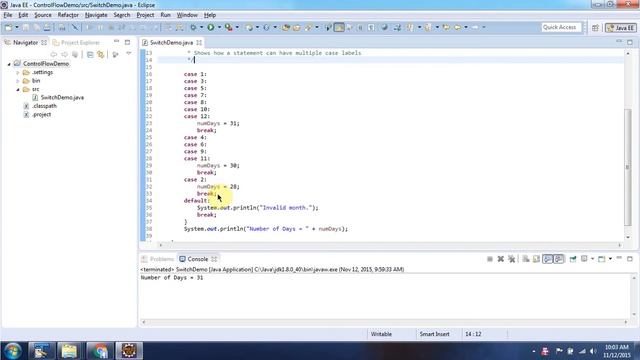Click the Collapse All icon in Navigator

[x=90, y=54]
